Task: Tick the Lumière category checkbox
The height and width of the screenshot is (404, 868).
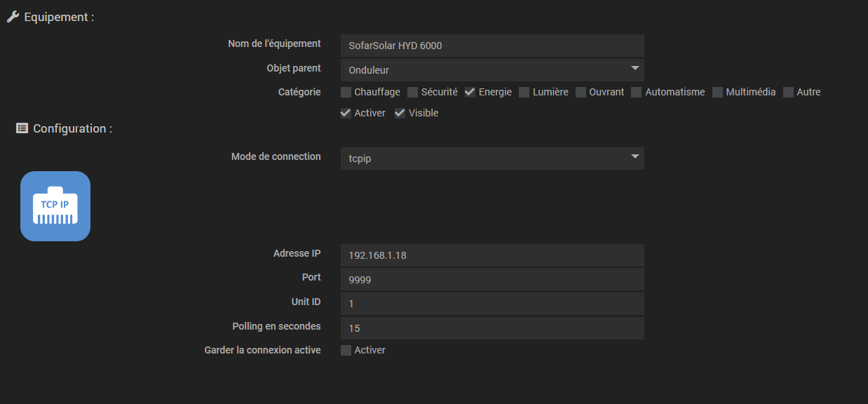Action: click(524, 92)
